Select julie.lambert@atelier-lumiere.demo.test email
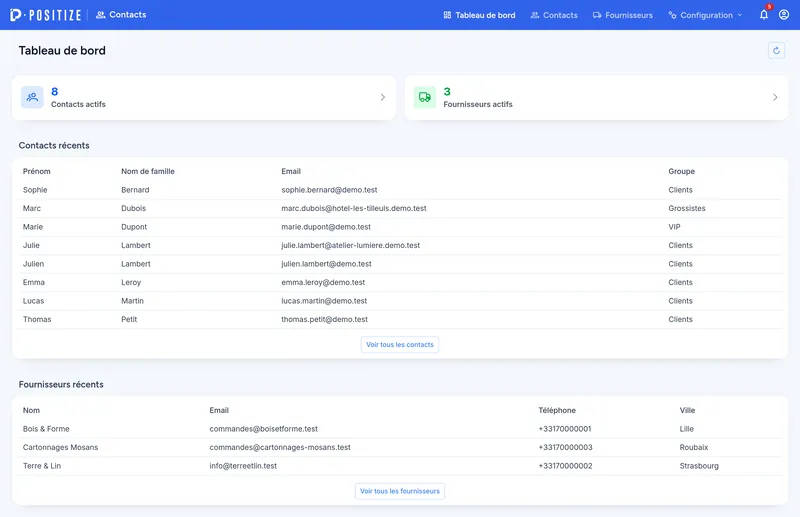This screenshot has height=517, width=800. (x=351, y=245)
